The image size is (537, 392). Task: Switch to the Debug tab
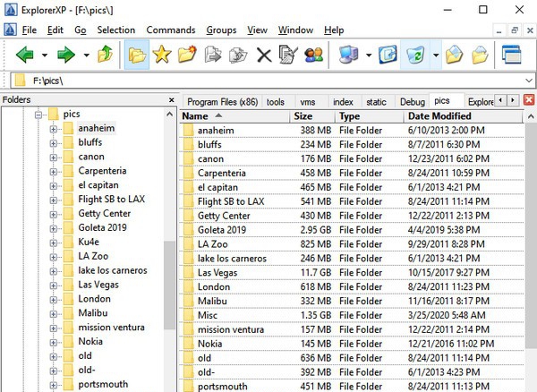[x=413, y=102]
